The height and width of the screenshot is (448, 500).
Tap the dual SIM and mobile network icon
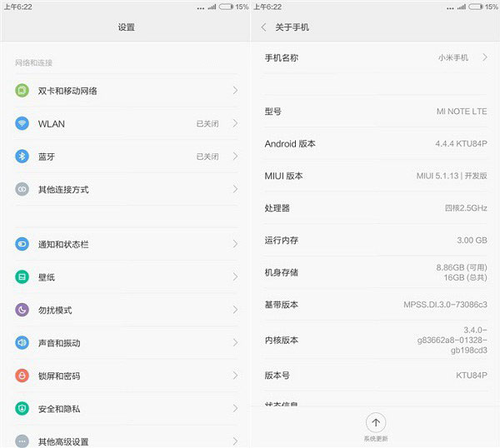tap(22, 91)
